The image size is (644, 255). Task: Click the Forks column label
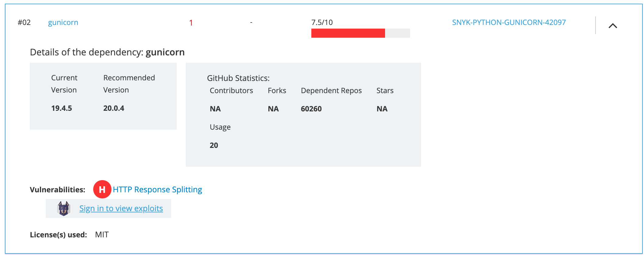(277, 90)
